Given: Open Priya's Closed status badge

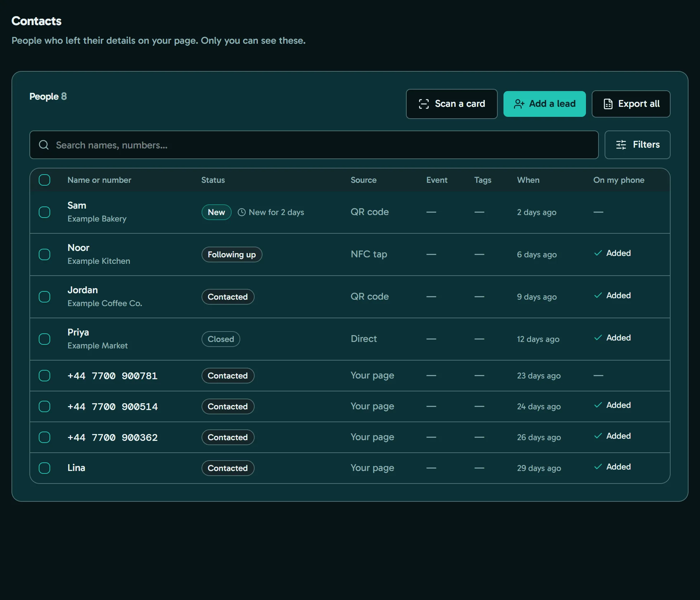Looking at the screenshot, I should pyautogui.click(x=221, y=339).
